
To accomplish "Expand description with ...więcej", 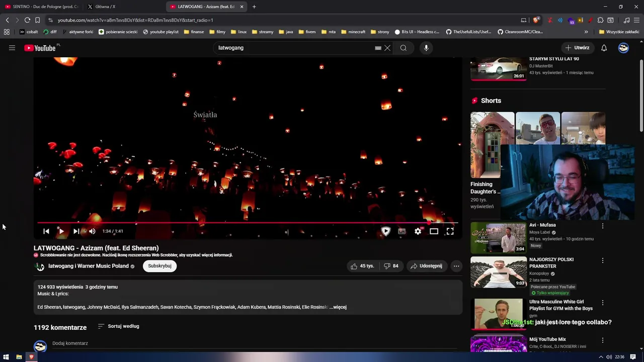I will [338, 307].
